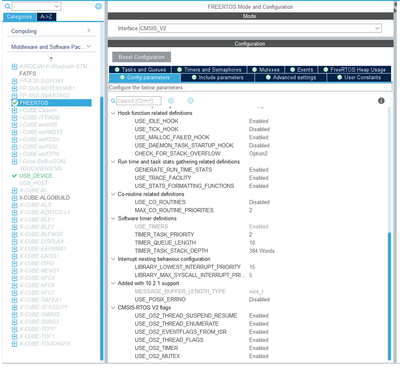
Task: Switch to the Tasks and Queues tab
Action: click(x=140, y=69)
